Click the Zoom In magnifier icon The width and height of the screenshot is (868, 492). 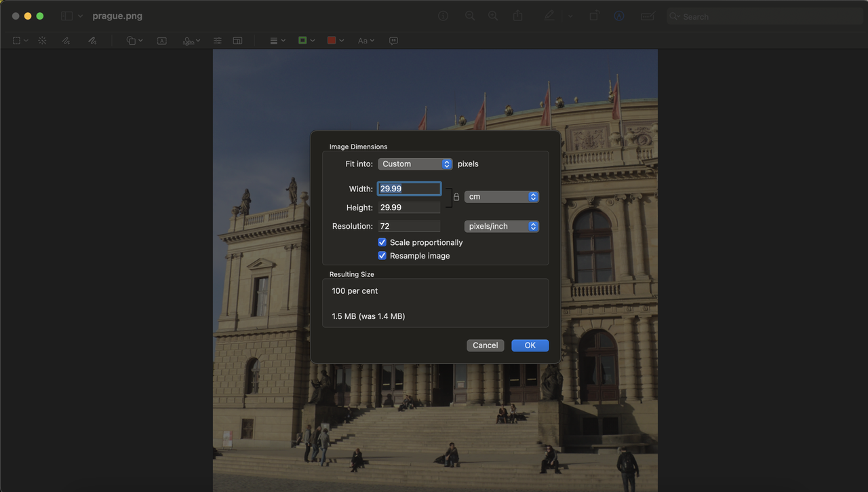click(493, 16)
